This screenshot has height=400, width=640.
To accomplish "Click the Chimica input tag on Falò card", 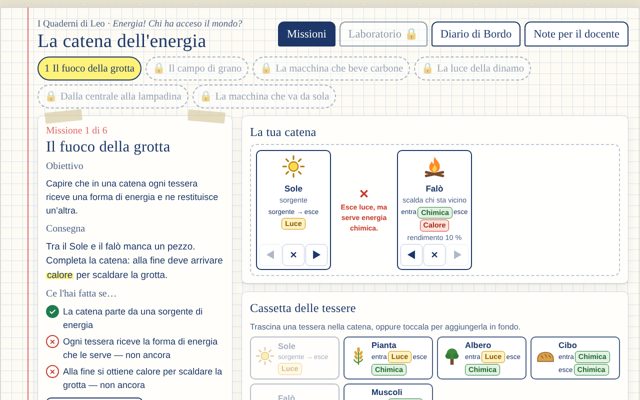I will tap(435, 212).
